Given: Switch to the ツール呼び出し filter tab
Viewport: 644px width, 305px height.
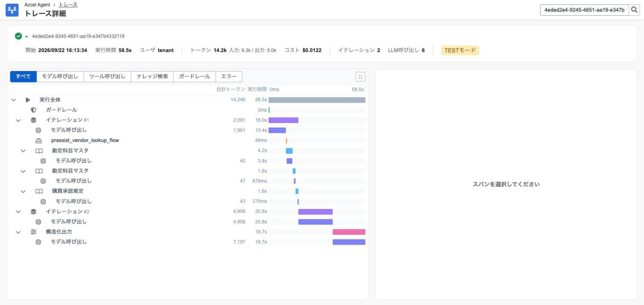Looking at the screenshot, I should (x=107, y=76).
